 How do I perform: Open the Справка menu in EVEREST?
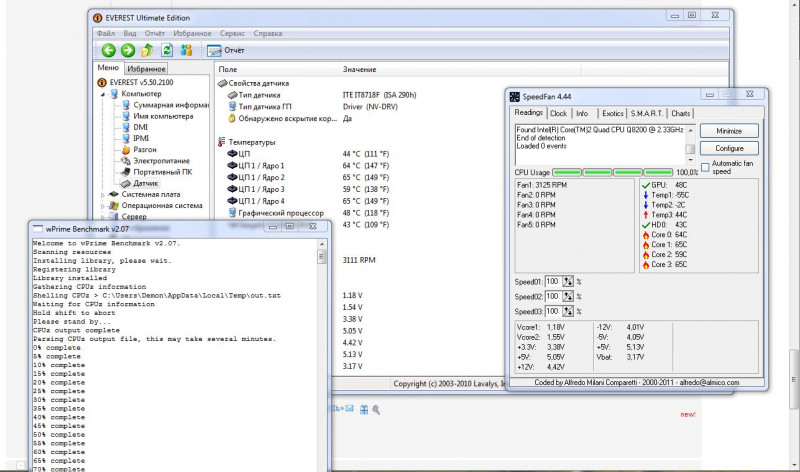[267, 33]
